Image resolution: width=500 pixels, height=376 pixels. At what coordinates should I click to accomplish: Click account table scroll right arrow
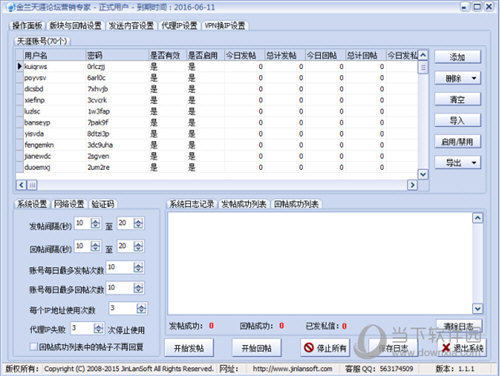[412, 185]
